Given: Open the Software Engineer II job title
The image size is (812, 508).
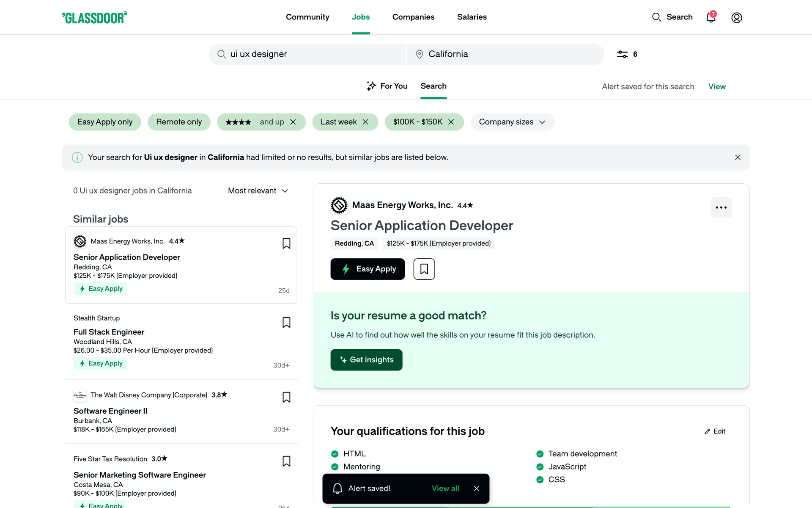Looking at the screenshot, I should (110, 411).
